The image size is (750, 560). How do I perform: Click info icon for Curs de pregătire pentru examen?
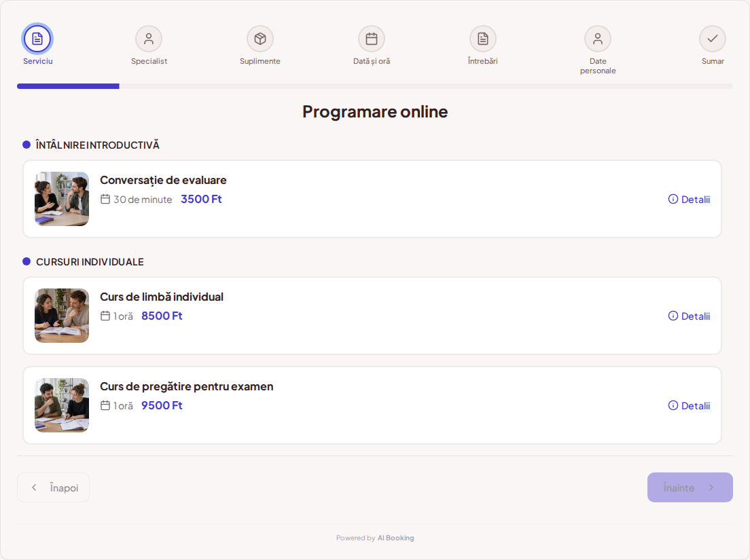pos(673,406)
